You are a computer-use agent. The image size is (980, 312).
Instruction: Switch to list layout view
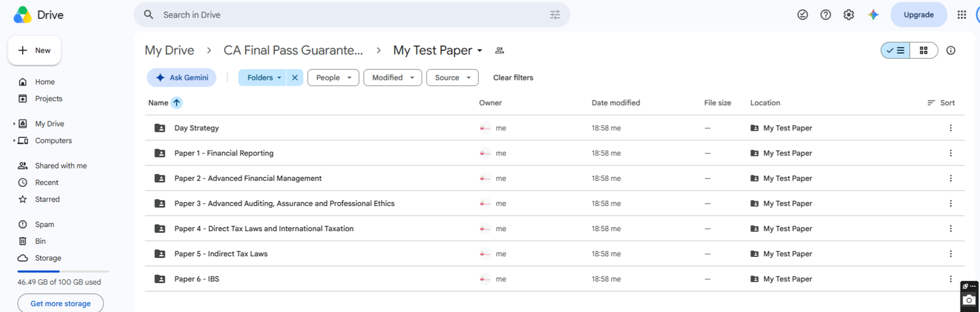tap(895, 50)
